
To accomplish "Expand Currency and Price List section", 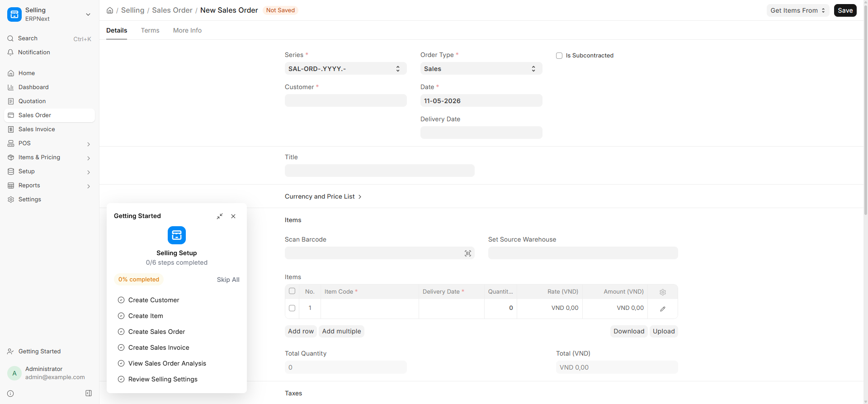I will click(x=323, y=196).
